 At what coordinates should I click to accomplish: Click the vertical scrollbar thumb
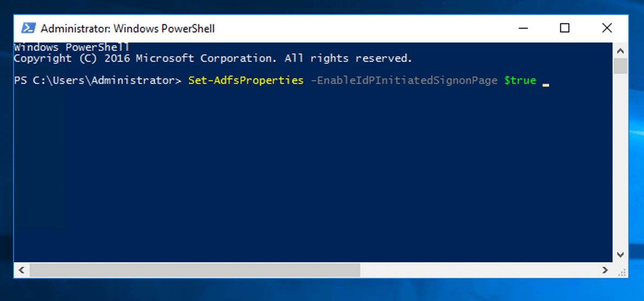[x=621, y=66]
